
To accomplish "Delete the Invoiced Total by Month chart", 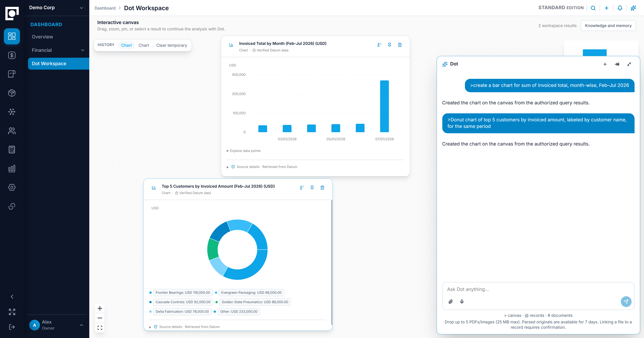I will pyautogui.click(x=400, y=45).
